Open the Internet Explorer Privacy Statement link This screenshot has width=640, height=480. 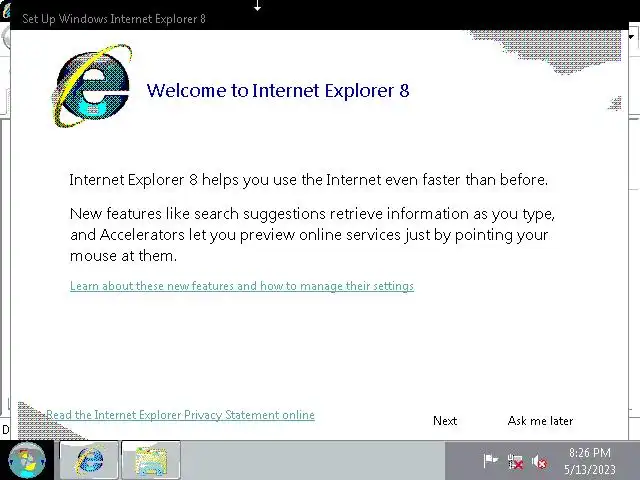pyautogui.click(x=180, y=415)
